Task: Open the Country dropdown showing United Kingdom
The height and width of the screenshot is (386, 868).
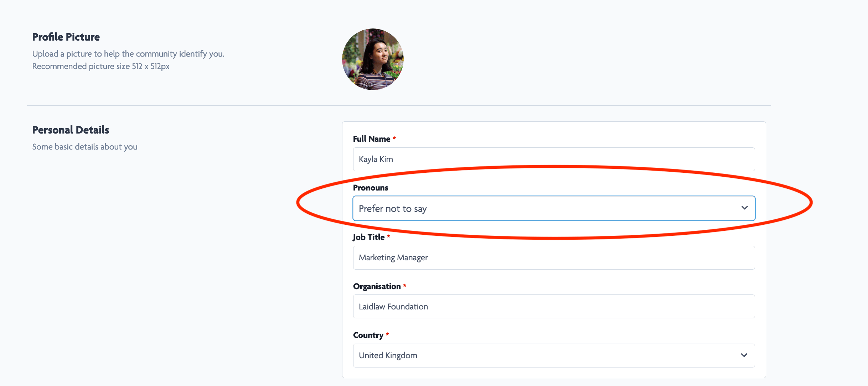Action: point(534,355)
